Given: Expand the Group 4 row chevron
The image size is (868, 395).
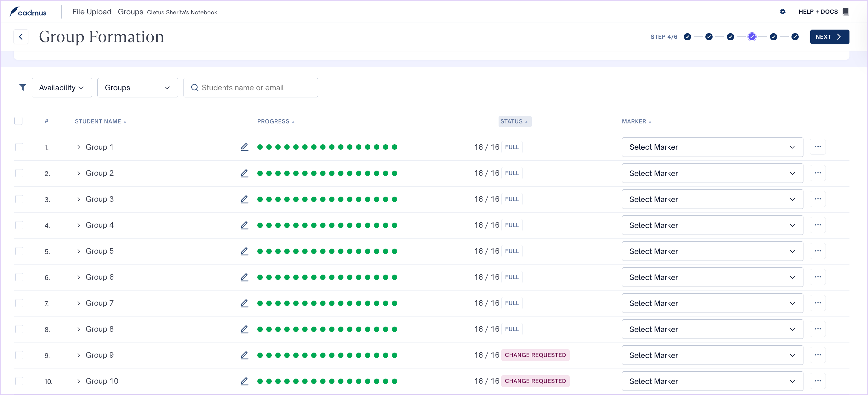Looking at the screenshot, I should click(x=79, y=225).
